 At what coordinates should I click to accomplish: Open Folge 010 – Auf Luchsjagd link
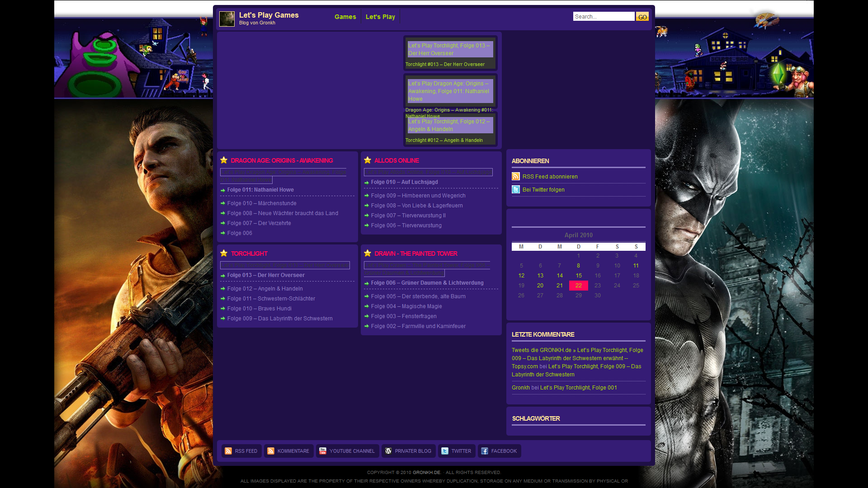click(x=404, y=182)
